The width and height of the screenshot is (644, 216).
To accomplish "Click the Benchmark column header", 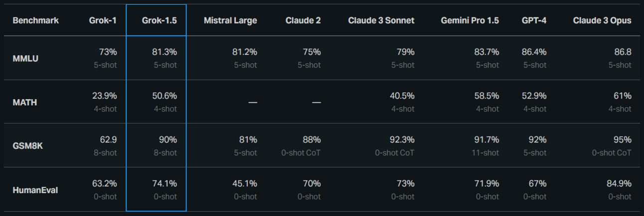I will click(35, 20).
